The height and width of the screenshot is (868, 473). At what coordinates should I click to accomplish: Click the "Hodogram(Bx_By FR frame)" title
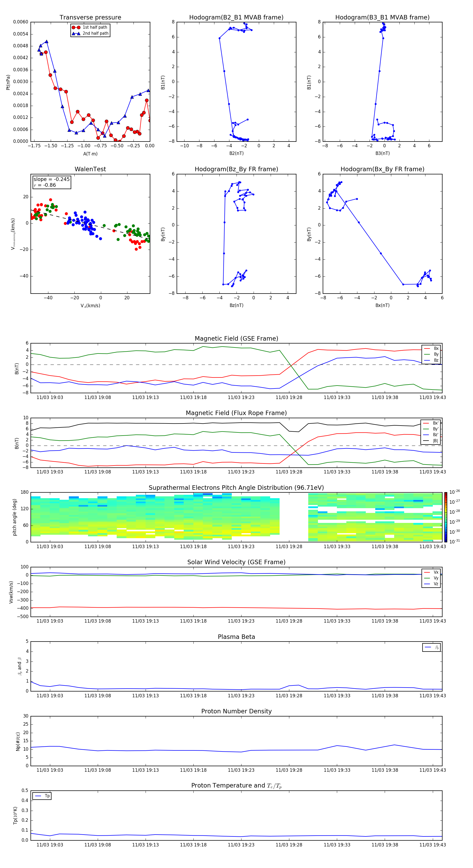[382, 169]
